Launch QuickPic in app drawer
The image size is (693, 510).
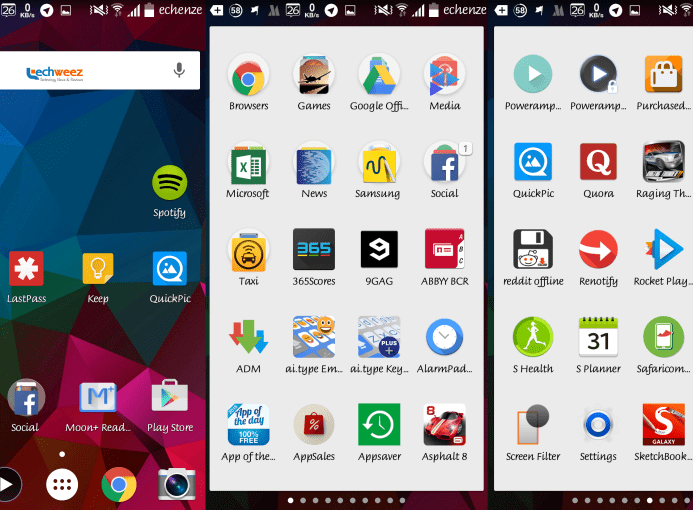(x=533, y=161)
